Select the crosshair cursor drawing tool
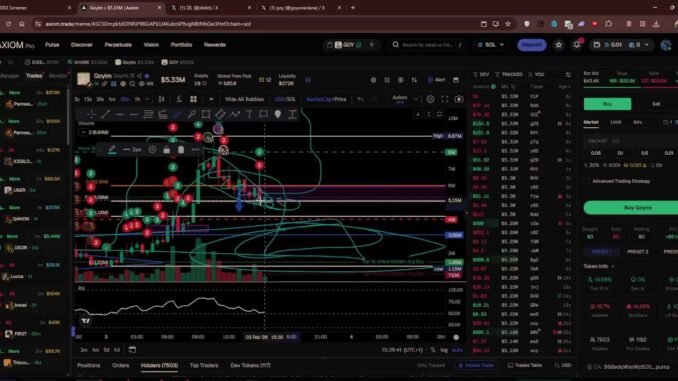 click(x=91, y=114)
